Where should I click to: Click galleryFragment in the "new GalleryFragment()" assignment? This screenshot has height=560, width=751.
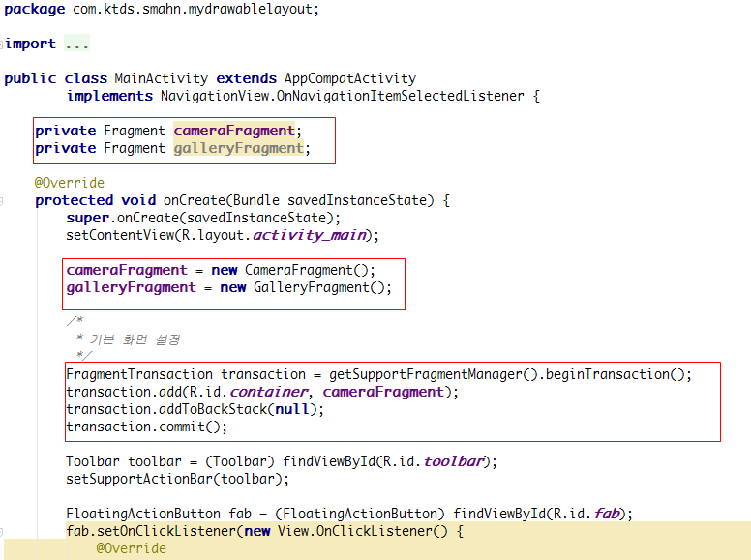(x=132, y=287)
